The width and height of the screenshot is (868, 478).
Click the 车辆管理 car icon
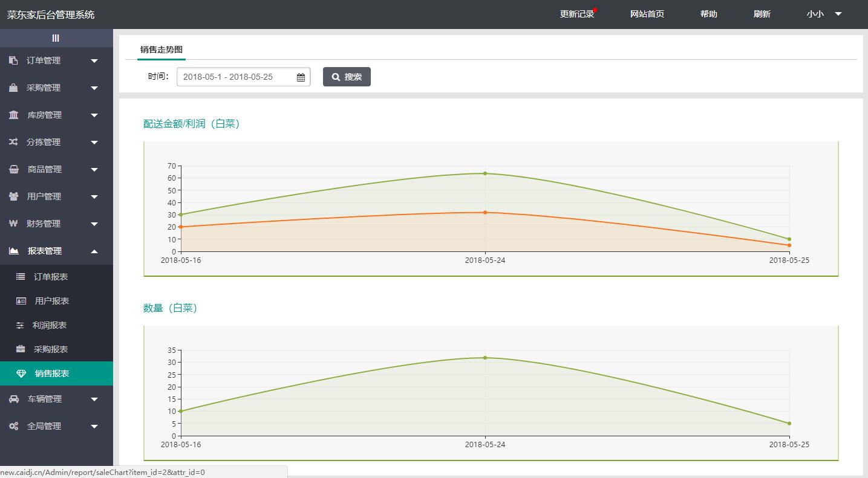click(13, 399)
